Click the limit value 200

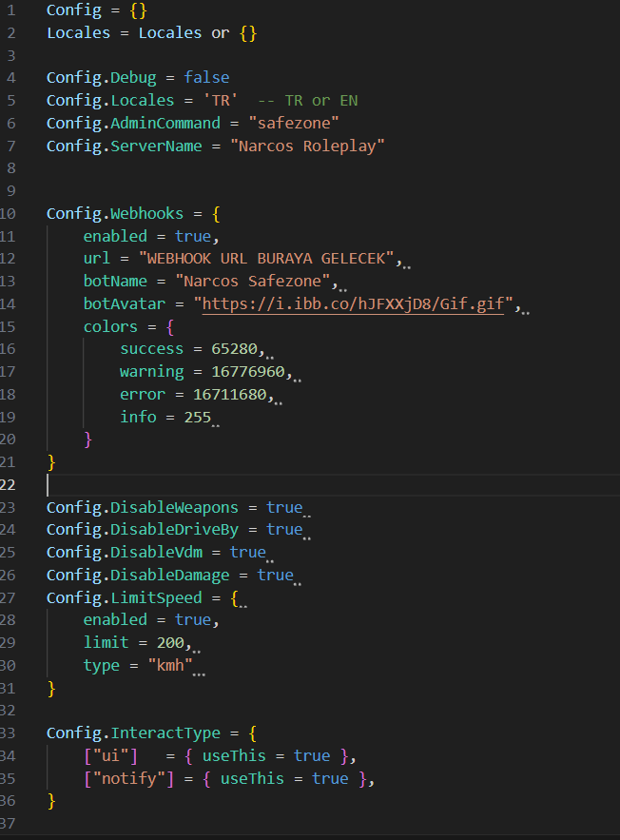(x=170, y=642)
